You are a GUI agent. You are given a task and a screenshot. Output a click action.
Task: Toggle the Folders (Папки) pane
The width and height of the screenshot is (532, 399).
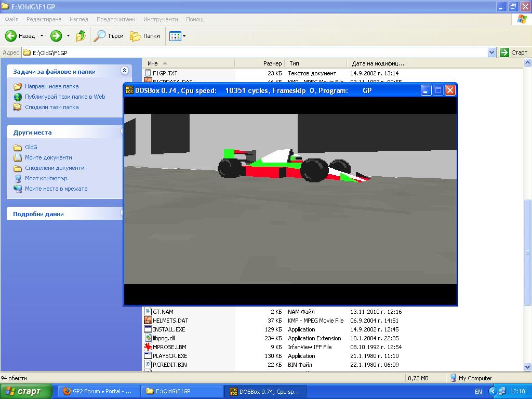[x=145, y=36]
